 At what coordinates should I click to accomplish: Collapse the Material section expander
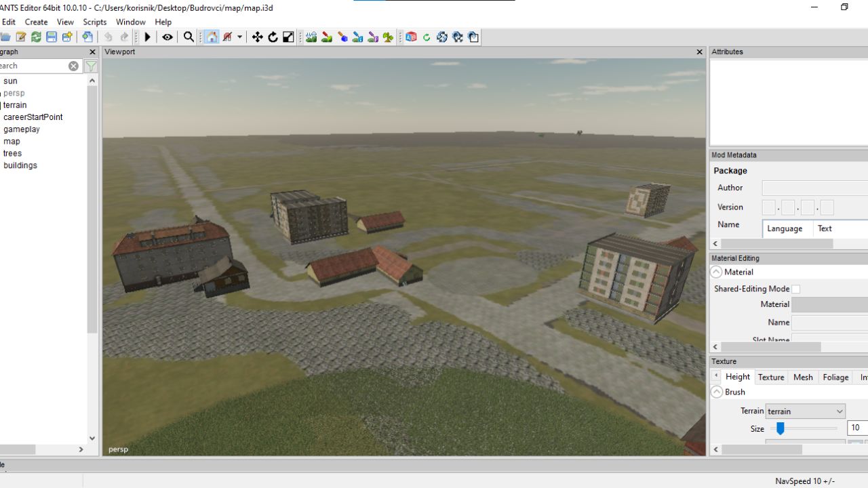click(x=716, y=272)
